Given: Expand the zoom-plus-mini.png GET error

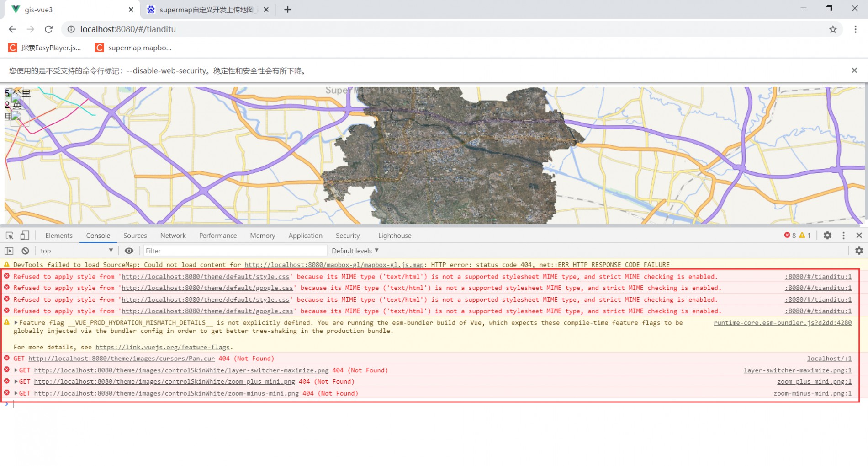Looking at the screenshot, I should [16, 382].
